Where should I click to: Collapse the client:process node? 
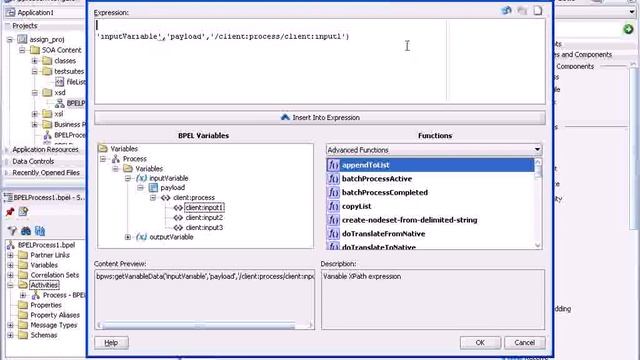pyautogui.click(x=153, y=198)
